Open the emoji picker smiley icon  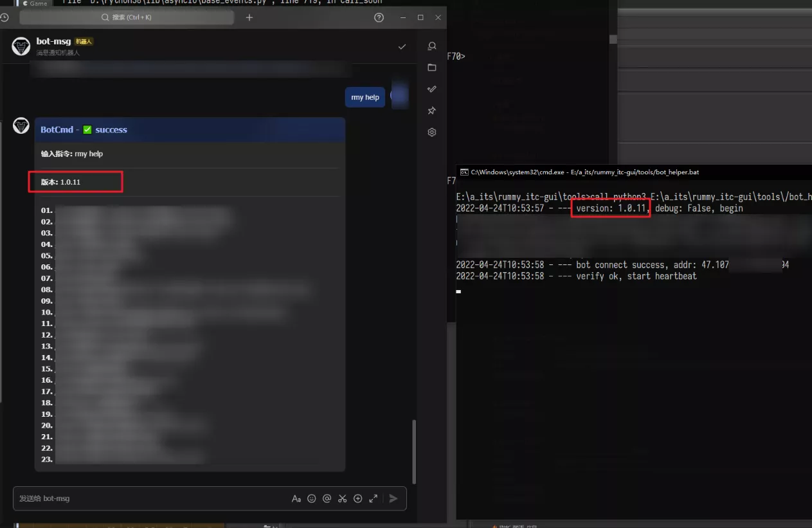pyautogui.click(x=312, y=498)
